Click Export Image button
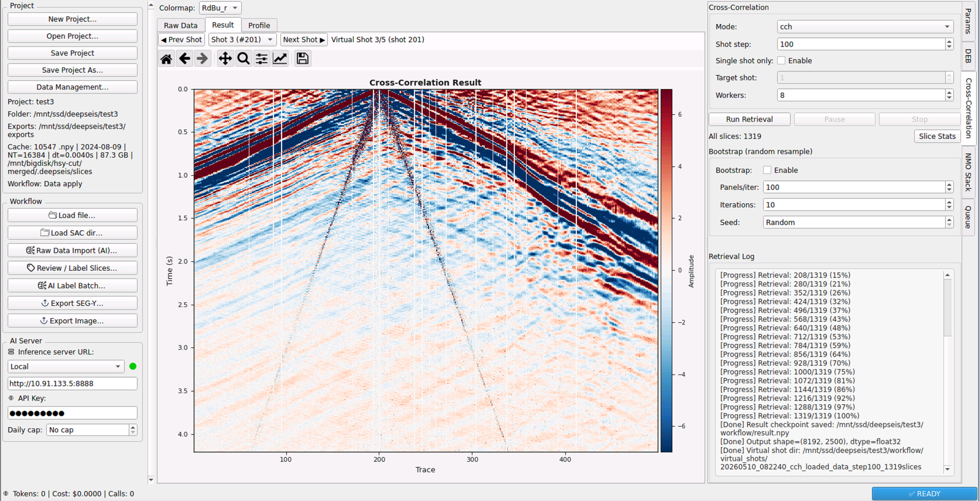The height and width of the screenshot is (501, 980). point(72,321)
